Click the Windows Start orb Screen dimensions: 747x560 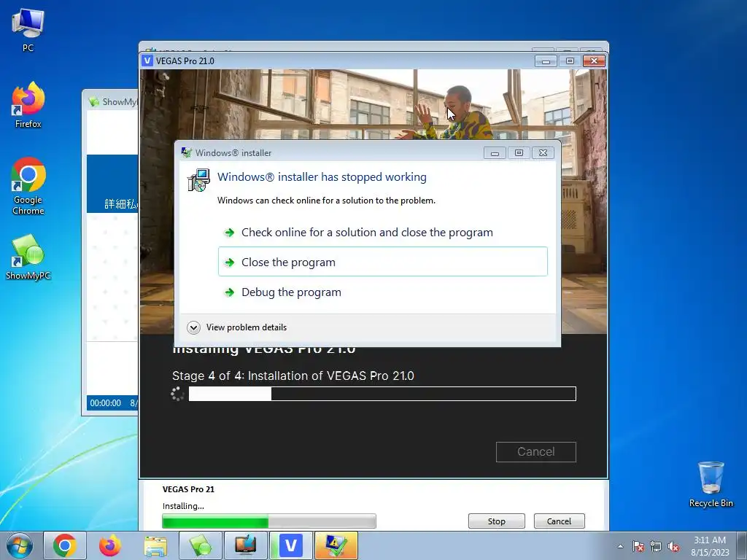(20, 545)
